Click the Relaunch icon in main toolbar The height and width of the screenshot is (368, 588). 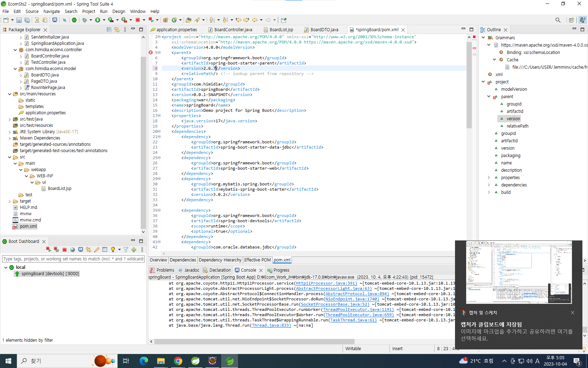tap(151, 20)
